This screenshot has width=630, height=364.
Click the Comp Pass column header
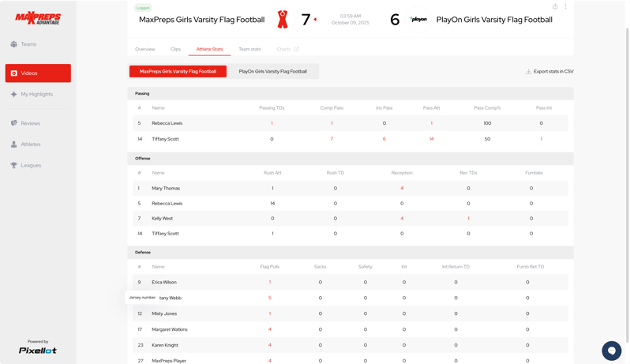click(332, 107)
